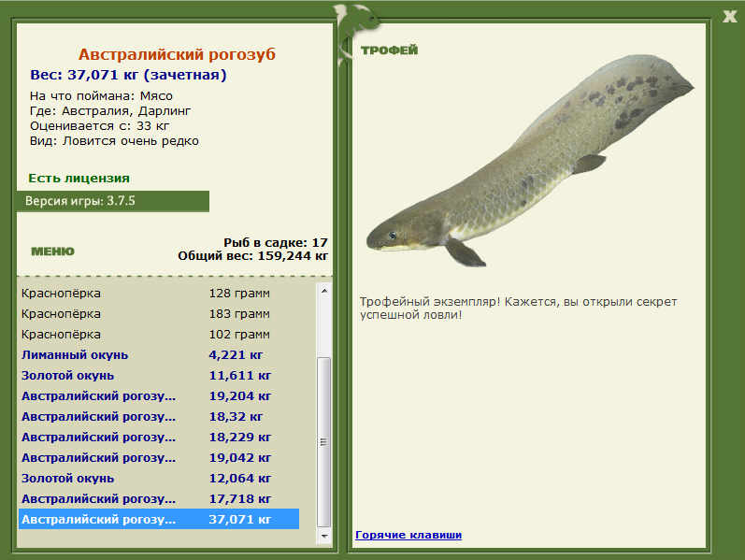Select Краснопёрка 128 грамм row
This screenshot has width=745, height=560.
point(159,294)
